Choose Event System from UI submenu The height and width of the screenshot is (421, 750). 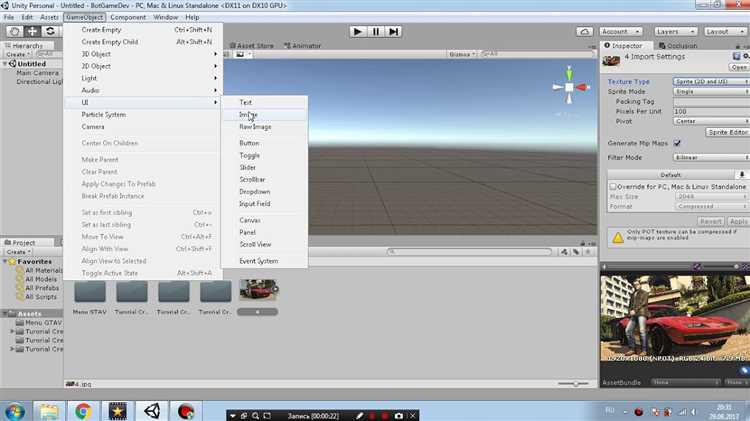tap(265, 261)
